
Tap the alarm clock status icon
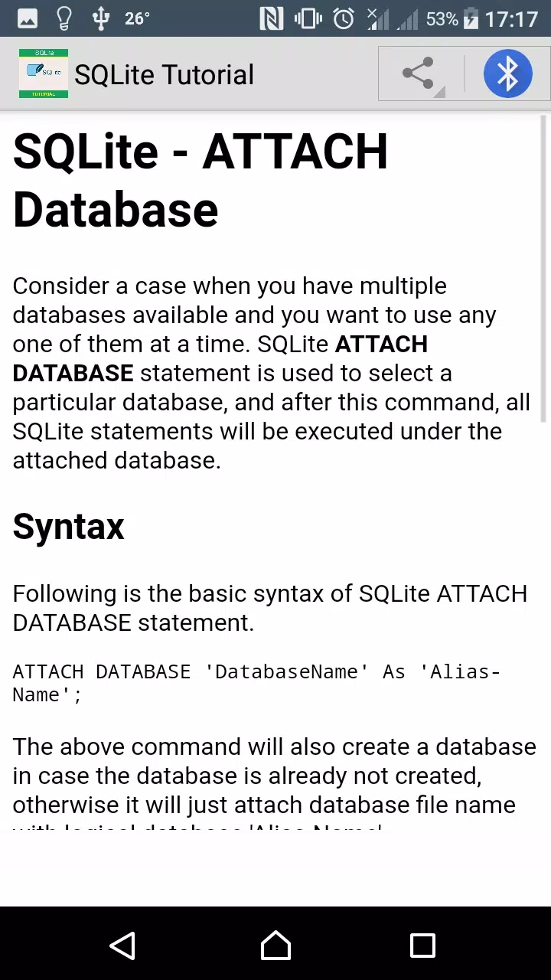(344, 18)
